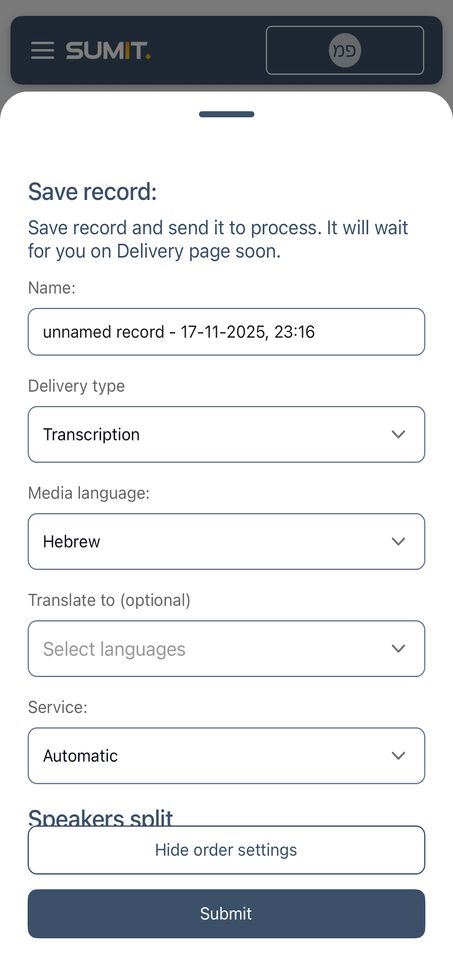Tap the round user avatar with Hebrew initials
This screenshot has height=980, width=453.
[x=345, y=50]
